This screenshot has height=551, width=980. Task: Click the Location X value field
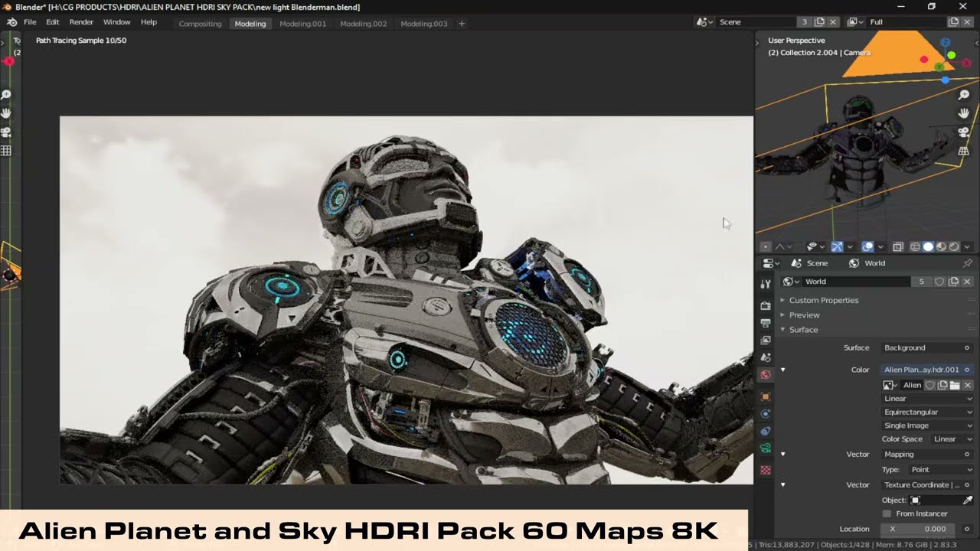click(919, 529)
